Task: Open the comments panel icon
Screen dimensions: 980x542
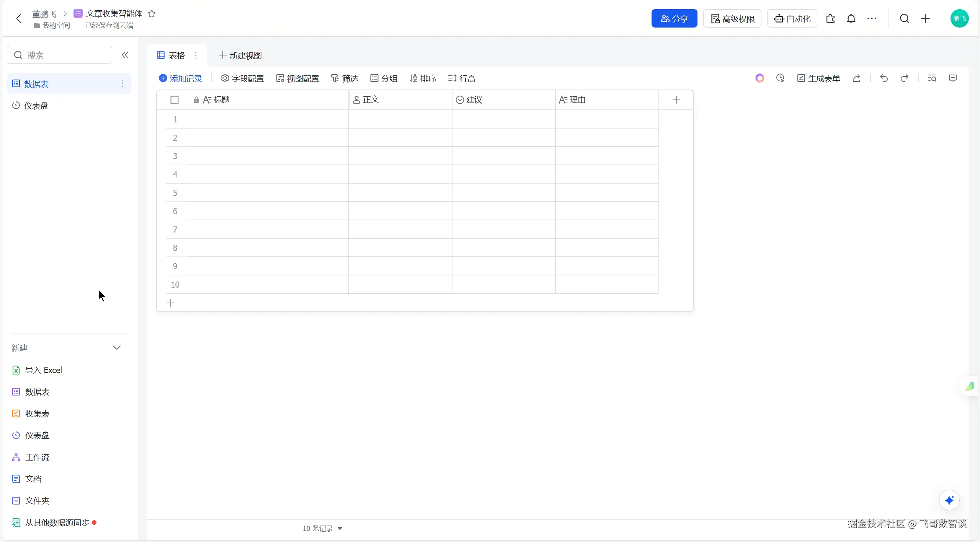Action: coord(953,78)
